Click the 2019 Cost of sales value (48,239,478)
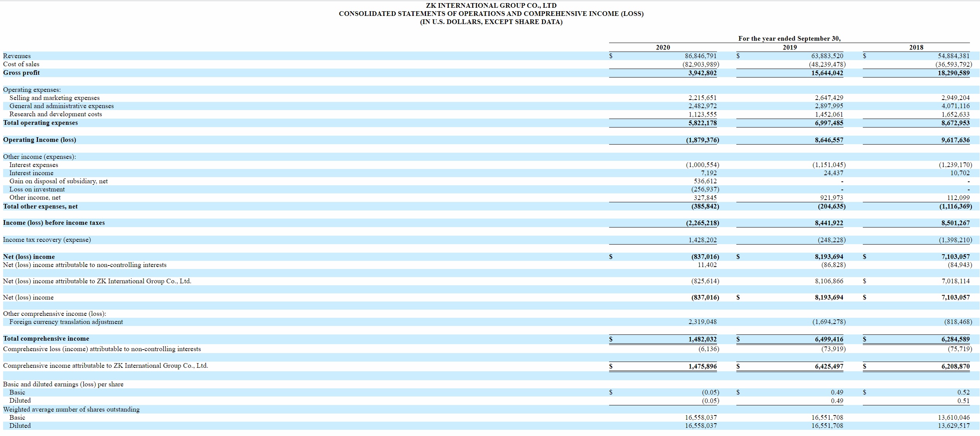 pos(827,64)
